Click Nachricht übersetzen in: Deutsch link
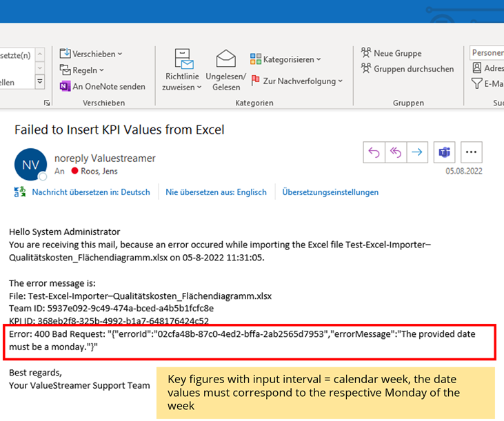This screenshot has width=504, height=421. 90,192
